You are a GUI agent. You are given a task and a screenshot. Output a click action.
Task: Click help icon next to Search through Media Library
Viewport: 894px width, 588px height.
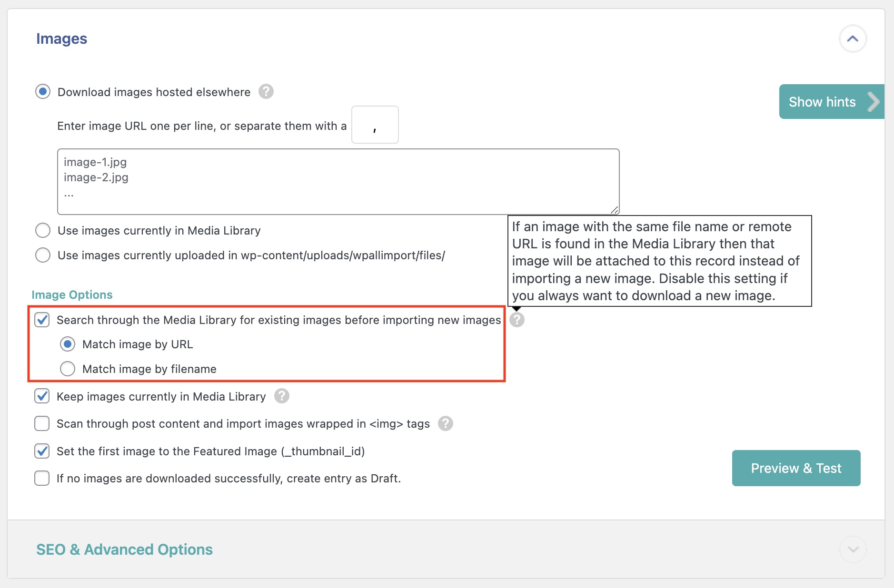(517, 320)
